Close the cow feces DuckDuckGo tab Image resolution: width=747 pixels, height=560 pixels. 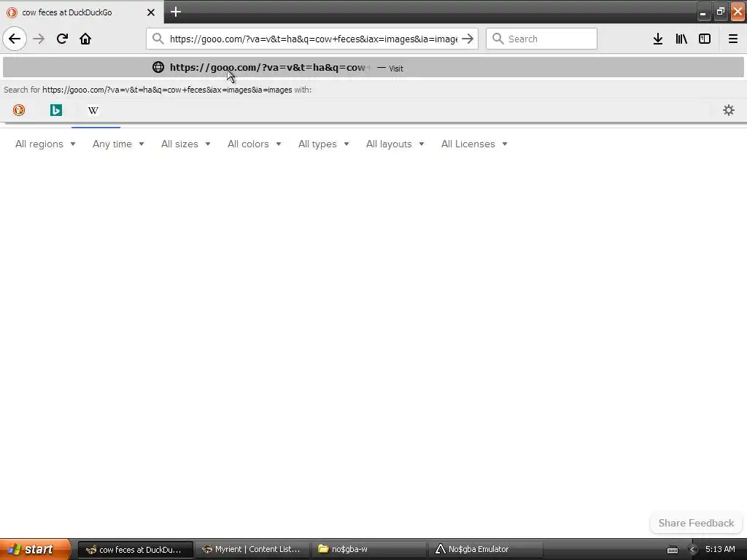pyautogui.click(x=151, y=12)
